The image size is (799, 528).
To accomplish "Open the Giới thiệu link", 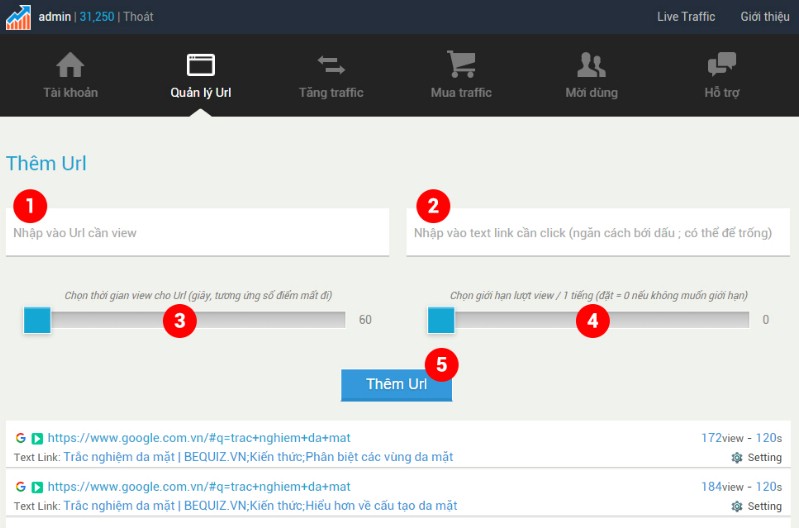I will 765,17.
